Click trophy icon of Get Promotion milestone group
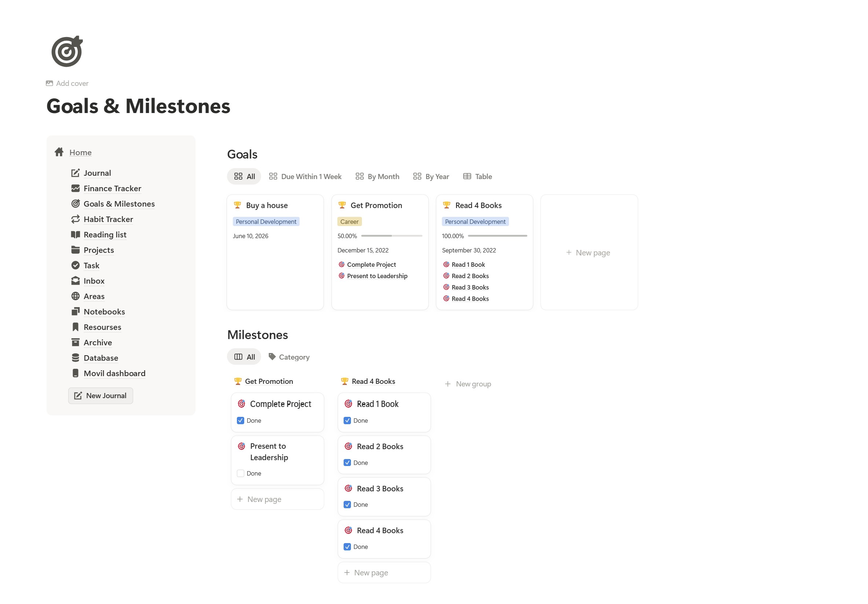868x604 pixels. coord(238,381)
